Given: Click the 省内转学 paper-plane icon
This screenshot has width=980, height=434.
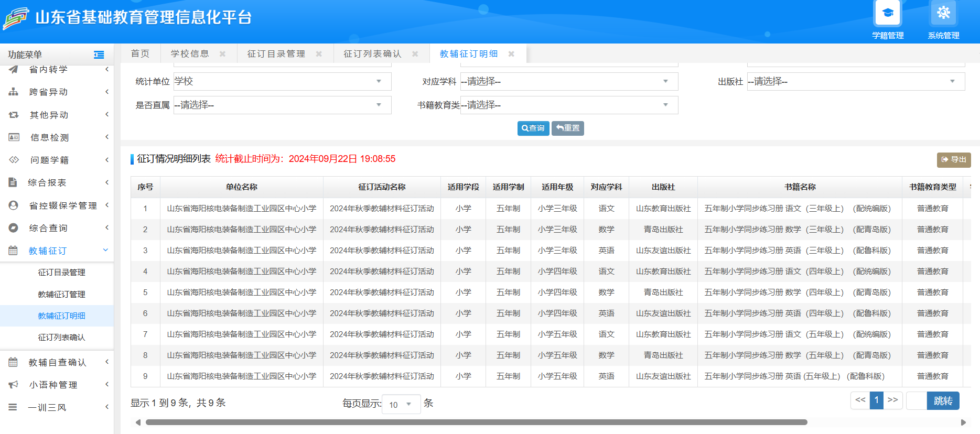Looking at the screenshot, I should tap(14, 69).
